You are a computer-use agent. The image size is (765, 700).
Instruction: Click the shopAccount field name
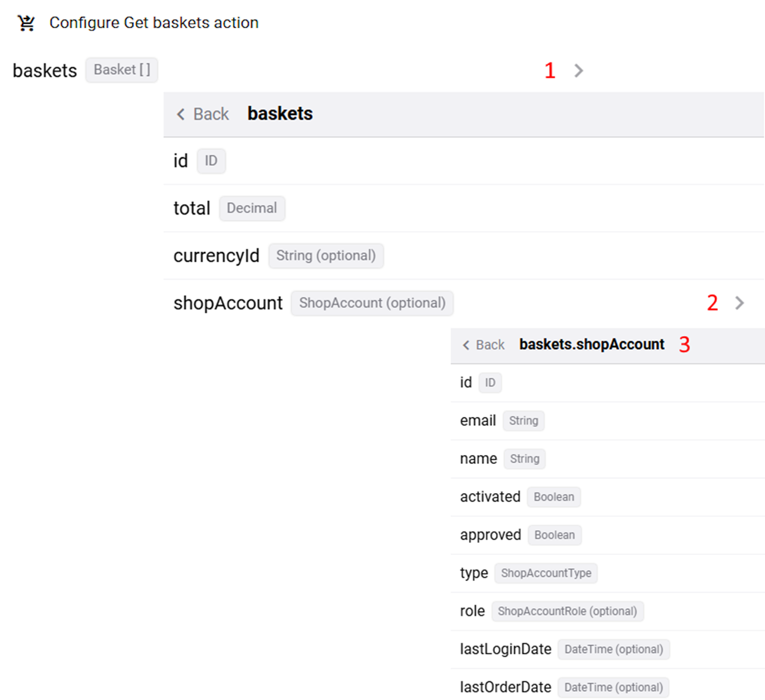[x=228, y=303]
